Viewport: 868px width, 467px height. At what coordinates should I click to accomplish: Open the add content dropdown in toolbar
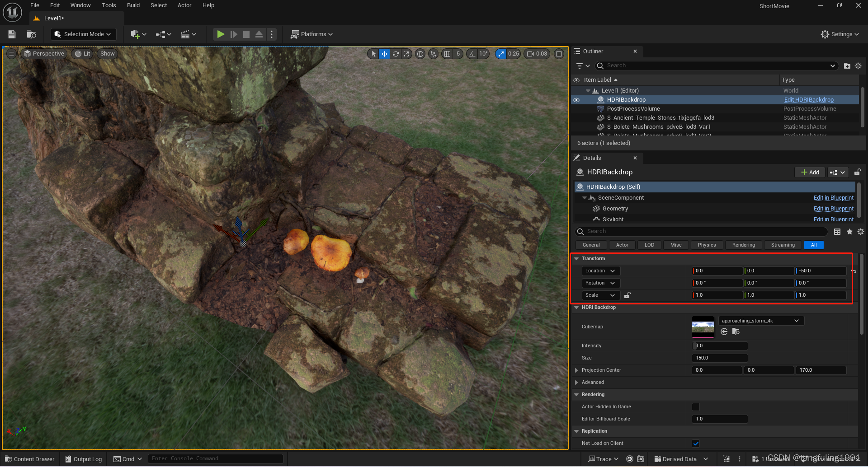pyautogui.click(x=138, y=34)
